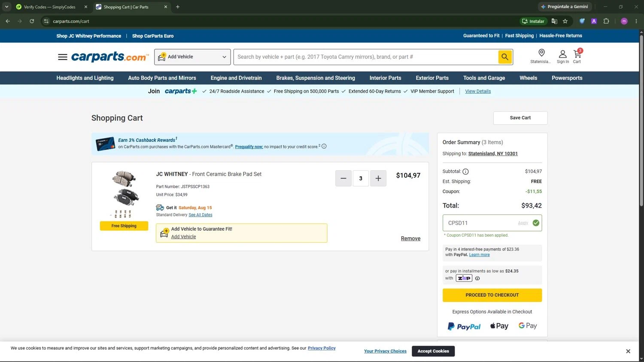The width and height of the screenshot is (644, 362).
Task: Increase brake pad quantity with plus button
Action: pos(378,178)
